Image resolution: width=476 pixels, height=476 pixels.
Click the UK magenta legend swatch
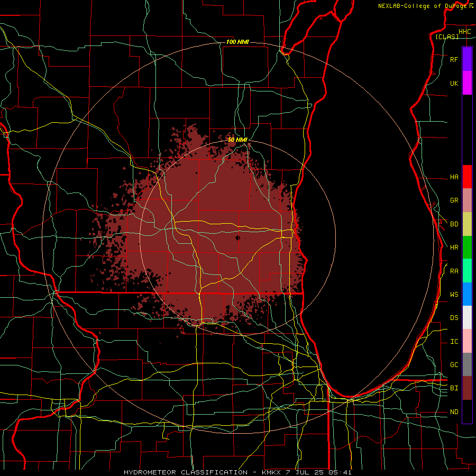[x=467, y=83]
